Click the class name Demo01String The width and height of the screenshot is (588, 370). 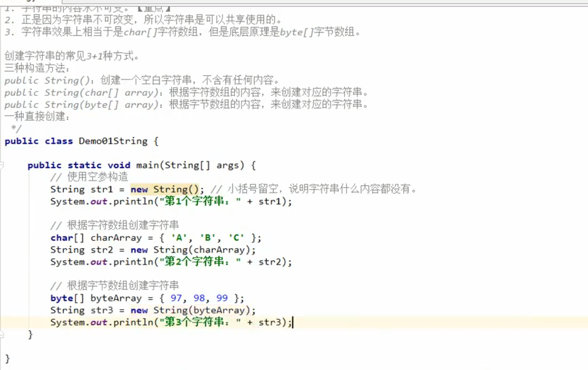point(113,141)
